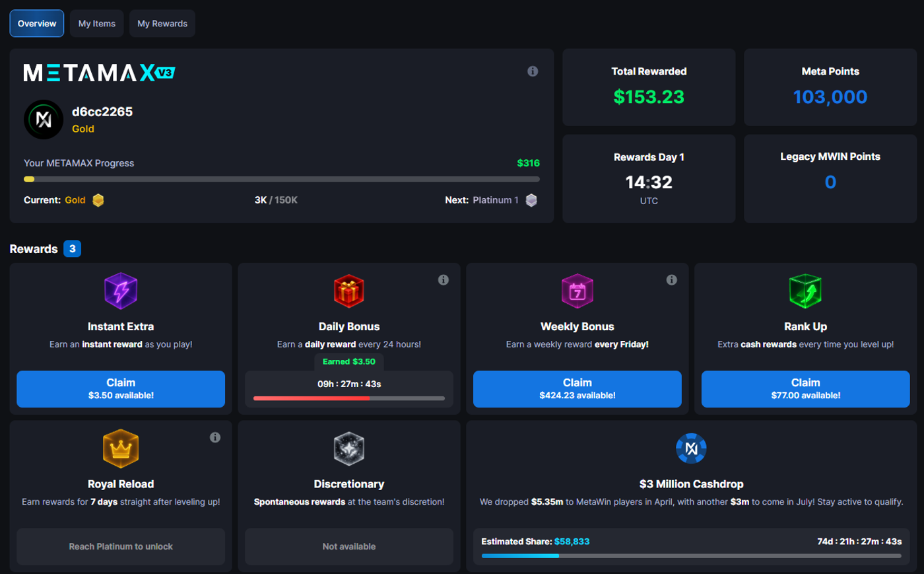924x574 pixels.
Task: Click the METAMAX V3 logo
Action: 100,73
